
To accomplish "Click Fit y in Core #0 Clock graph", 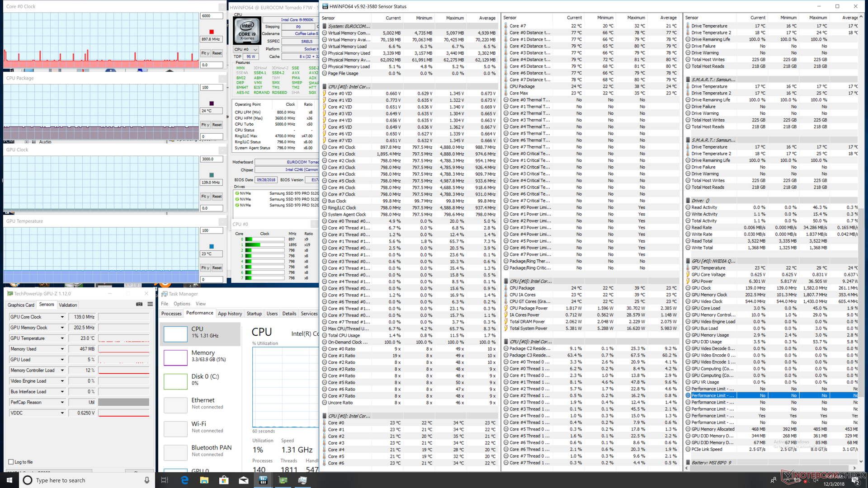I will (x=205, y=53).
